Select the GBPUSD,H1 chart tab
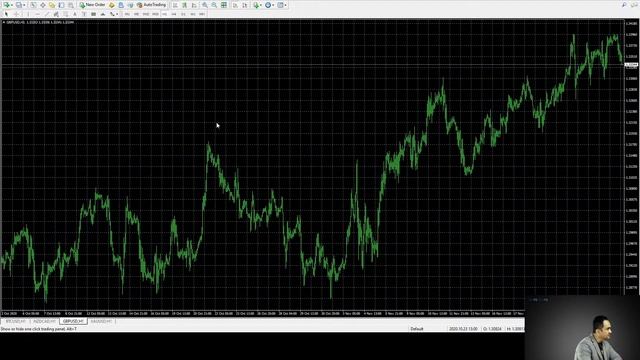The width and height of the screenshot is (640, 360). (73, 322)
